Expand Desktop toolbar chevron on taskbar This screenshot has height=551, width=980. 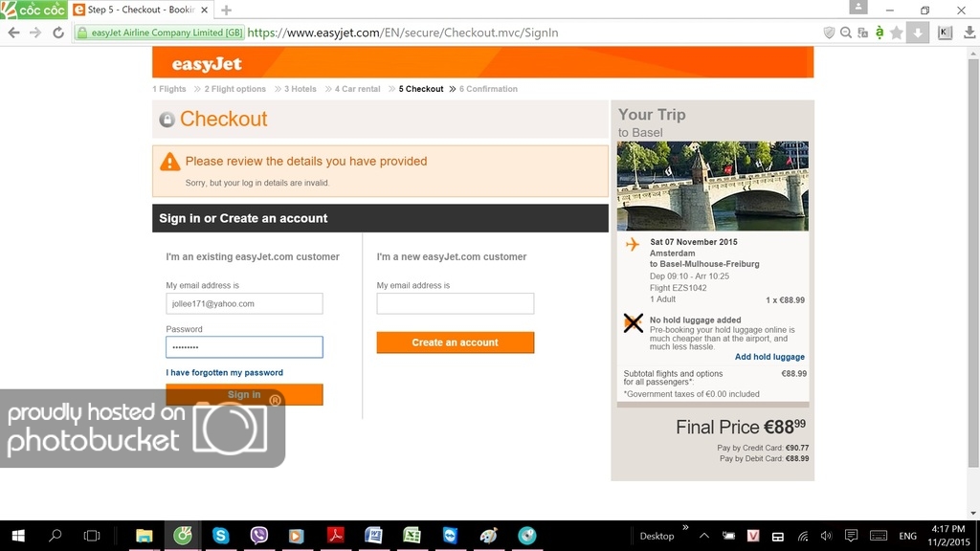(x=685, y=528)
